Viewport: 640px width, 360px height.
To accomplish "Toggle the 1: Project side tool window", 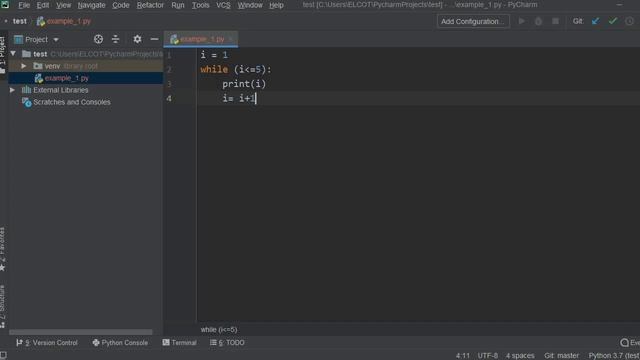I will [3, 54].
